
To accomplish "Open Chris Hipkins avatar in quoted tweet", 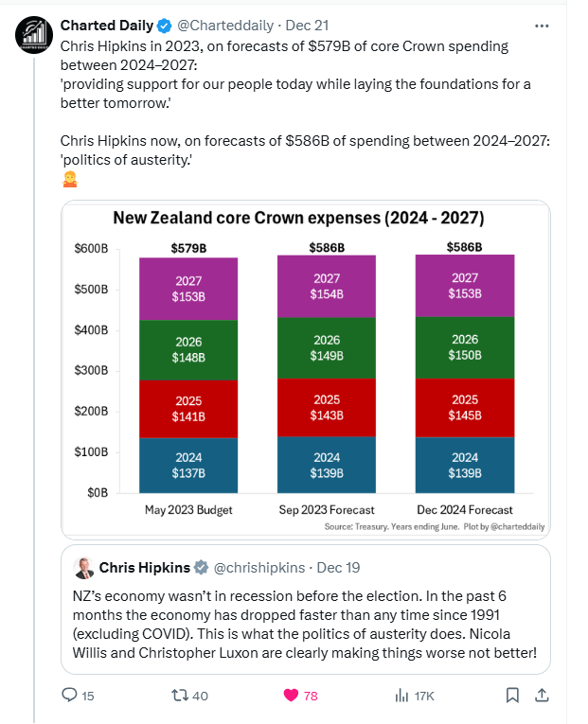I will [83, 568].
